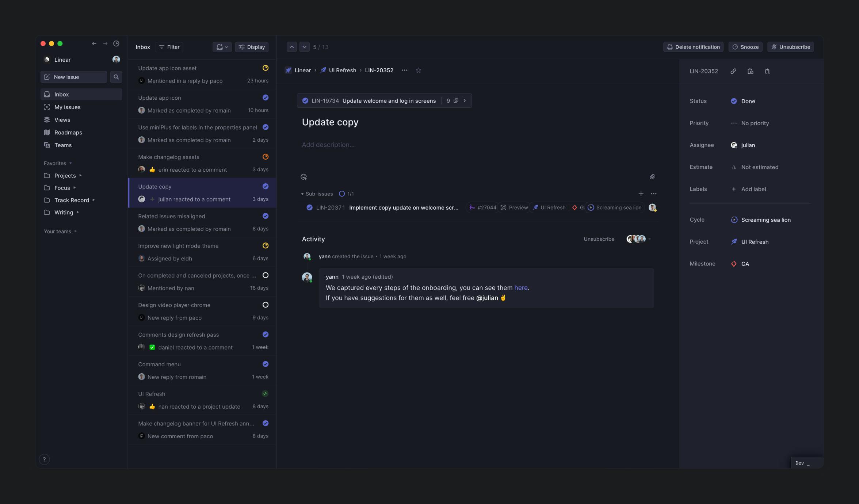The width and height of the screenshot is (859, 504).
Task: Click #27044 pull request badge on sub-issue
Action: coord(483,207)
